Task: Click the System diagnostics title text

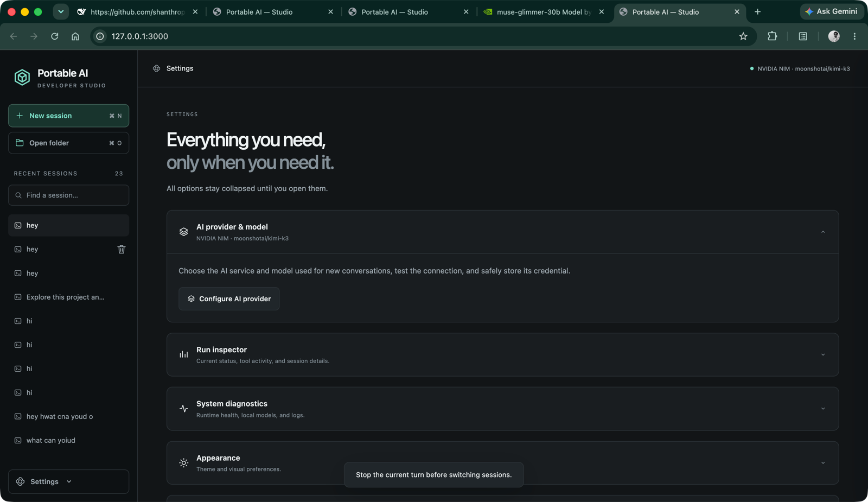Action: [232, 404]
